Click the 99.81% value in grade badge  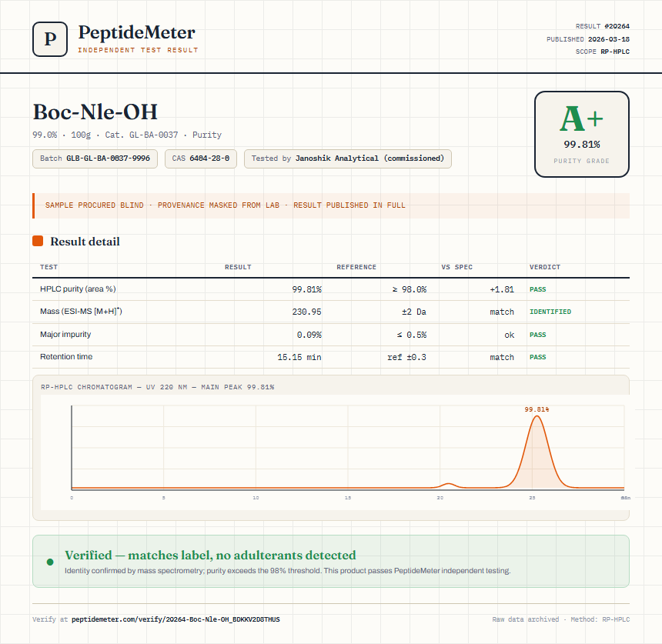582,145
